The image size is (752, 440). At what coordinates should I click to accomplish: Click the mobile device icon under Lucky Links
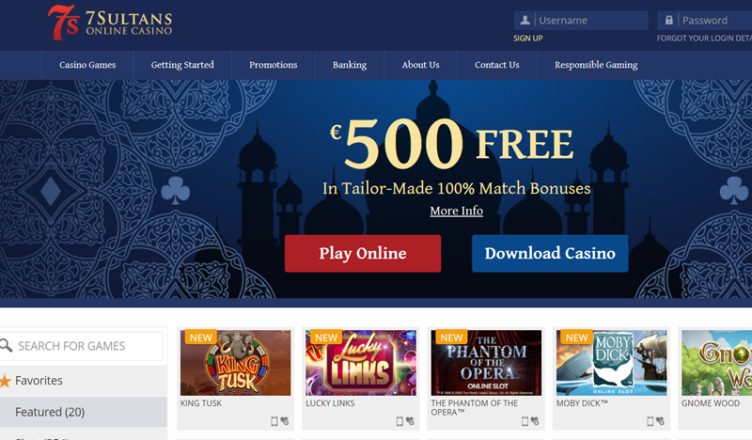pos(399,421)
